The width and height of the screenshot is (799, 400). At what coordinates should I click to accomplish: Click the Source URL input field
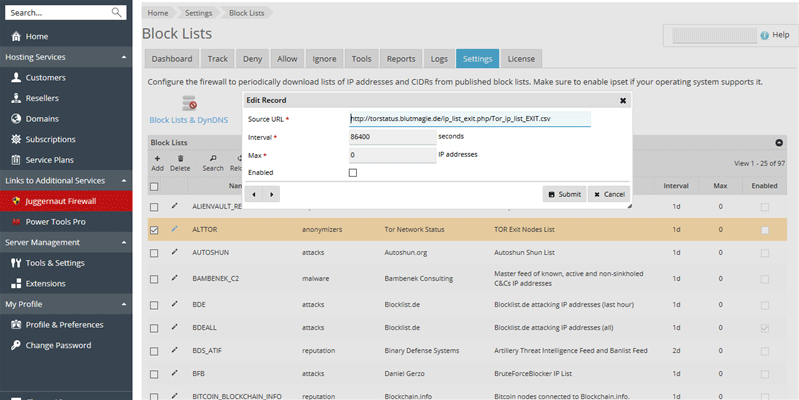469,119
